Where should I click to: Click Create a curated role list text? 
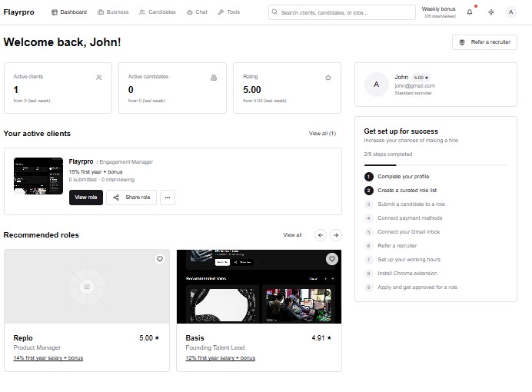(407, 191)
